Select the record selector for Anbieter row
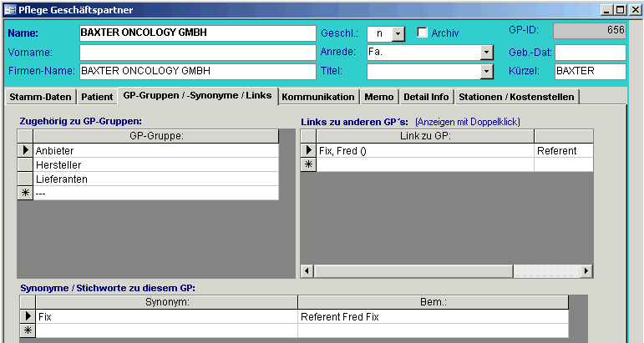The height and width of the screenshot is (343, 644). (25, 150)
